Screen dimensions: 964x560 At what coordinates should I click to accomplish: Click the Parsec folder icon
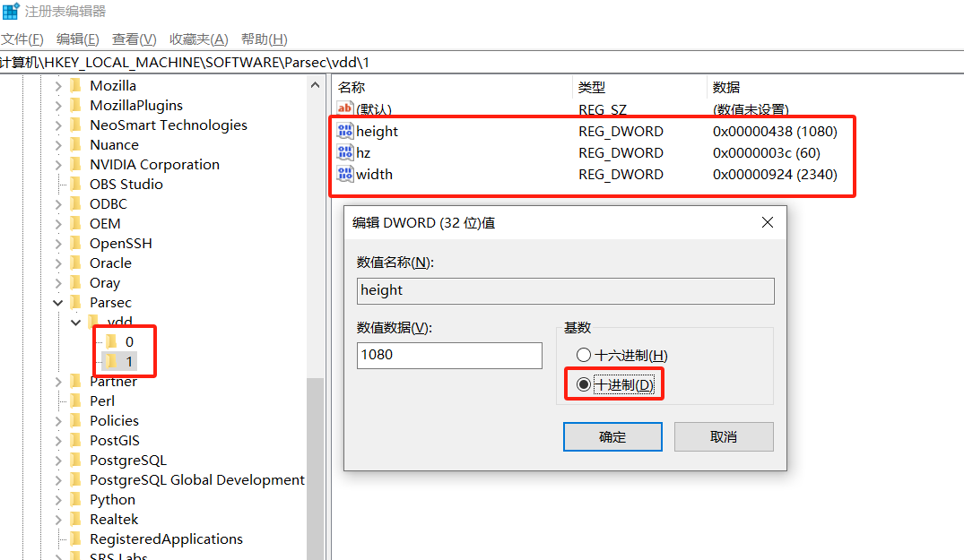(x=76, y=301)
